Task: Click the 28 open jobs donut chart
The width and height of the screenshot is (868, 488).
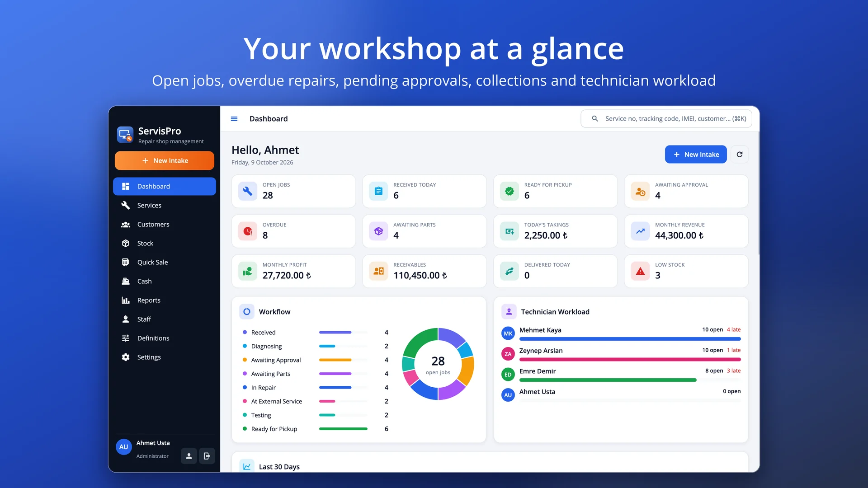Action: [x=438, y=364]
